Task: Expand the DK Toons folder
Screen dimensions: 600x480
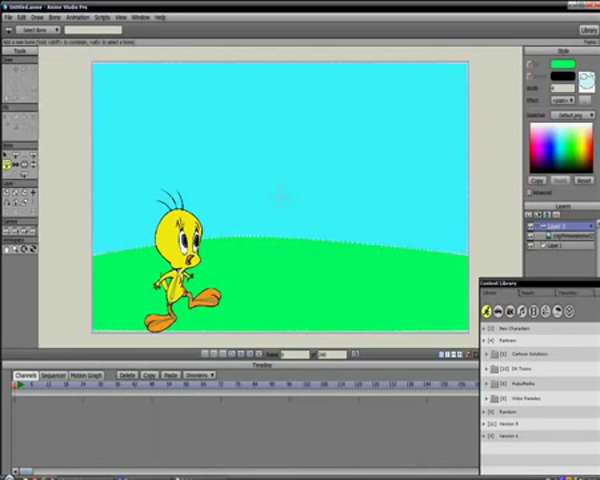Action: tap(487, 369)
